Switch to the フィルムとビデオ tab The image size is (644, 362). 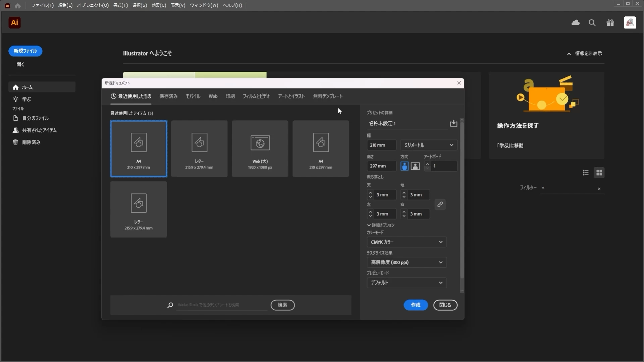(x=256, y=96)
